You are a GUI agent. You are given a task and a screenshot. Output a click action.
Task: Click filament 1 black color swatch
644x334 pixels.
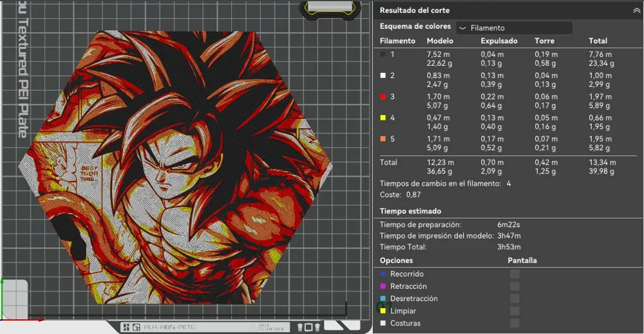(383, 54)
